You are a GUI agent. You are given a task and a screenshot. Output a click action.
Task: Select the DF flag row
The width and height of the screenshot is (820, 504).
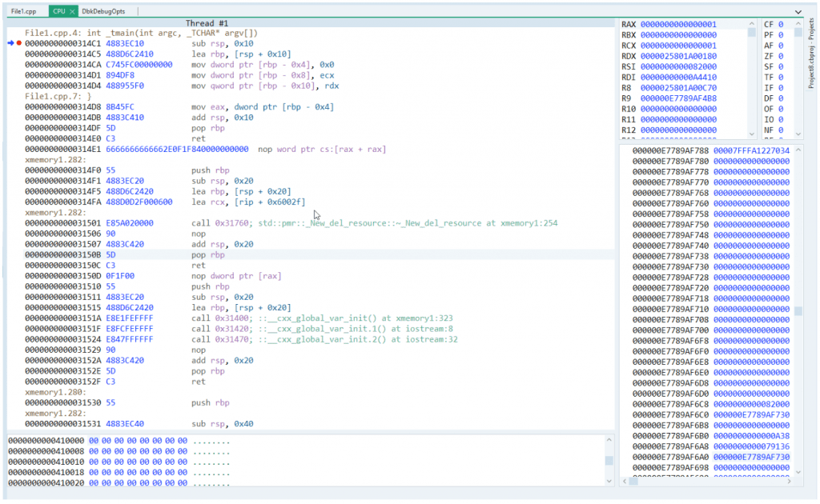(x=777, y=98)
